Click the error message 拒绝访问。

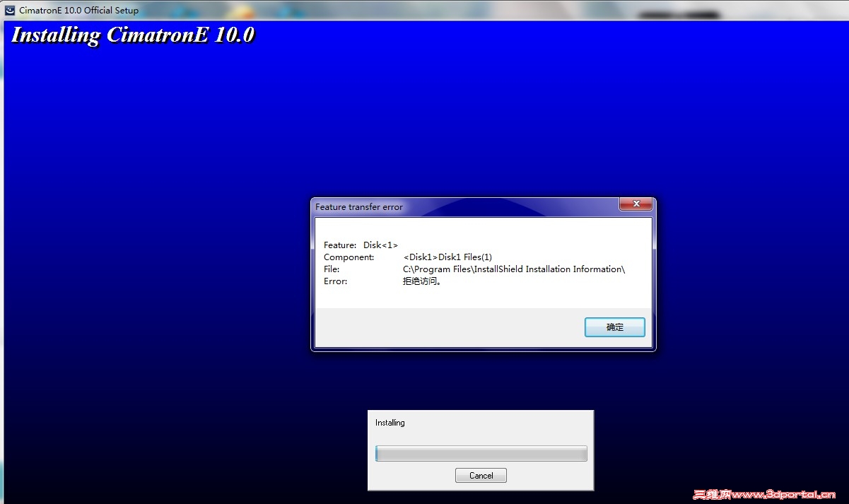[x=423, y=281]
